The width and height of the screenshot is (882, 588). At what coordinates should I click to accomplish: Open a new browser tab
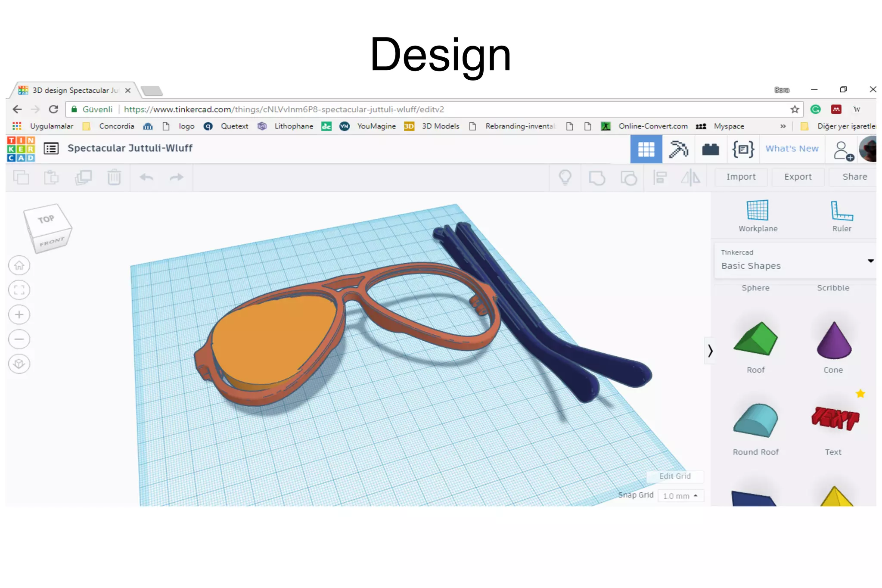[x=152, y=90]
